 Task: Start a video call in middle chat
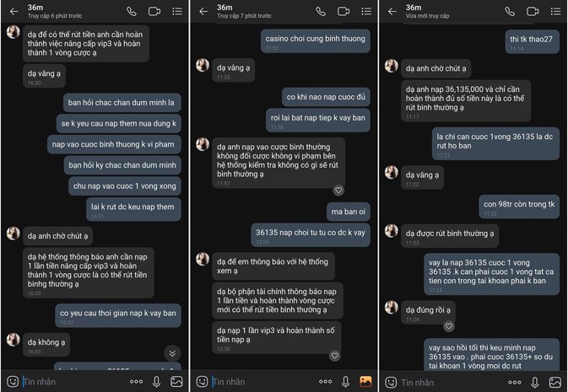click(x=344, y=12)
